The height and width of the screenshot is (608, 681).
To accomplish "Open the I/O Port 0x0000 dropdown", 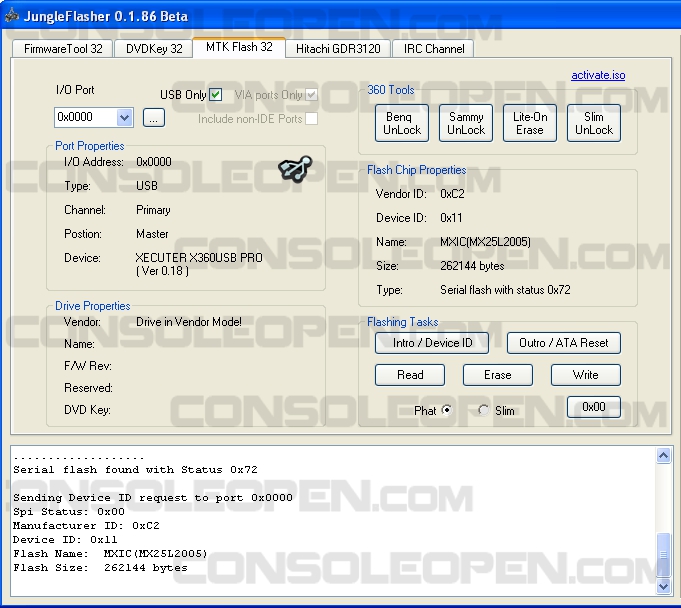I will 124,117.
